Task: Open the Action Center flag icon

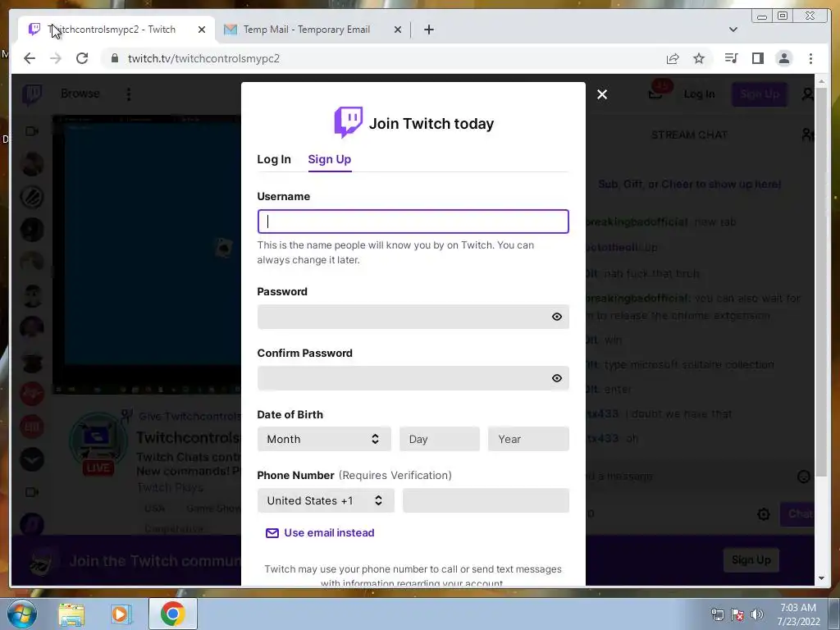Action: (737, 614)
